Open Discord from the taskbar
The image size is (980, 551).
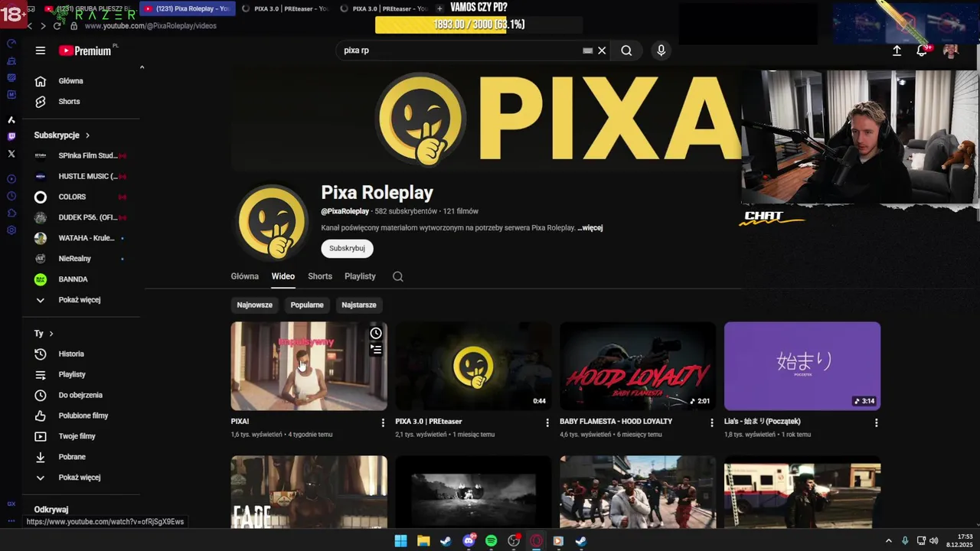point(469,541)
